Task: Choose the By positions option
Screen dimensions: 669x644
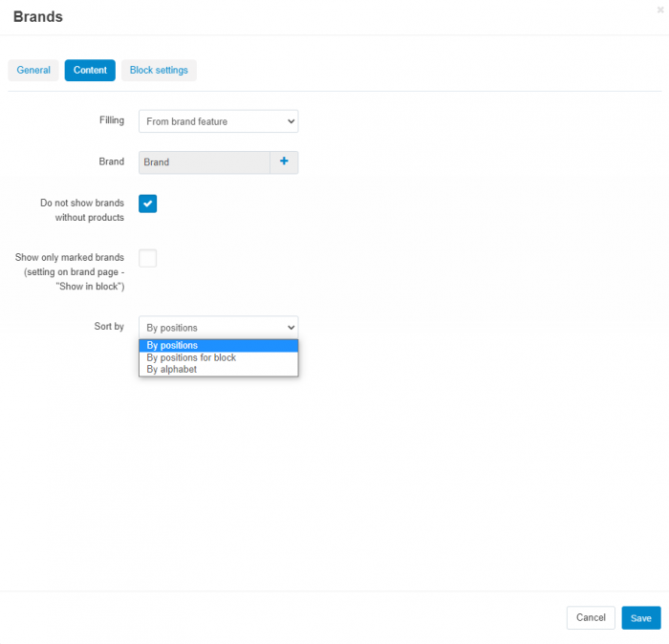Action: click(219, 346)
